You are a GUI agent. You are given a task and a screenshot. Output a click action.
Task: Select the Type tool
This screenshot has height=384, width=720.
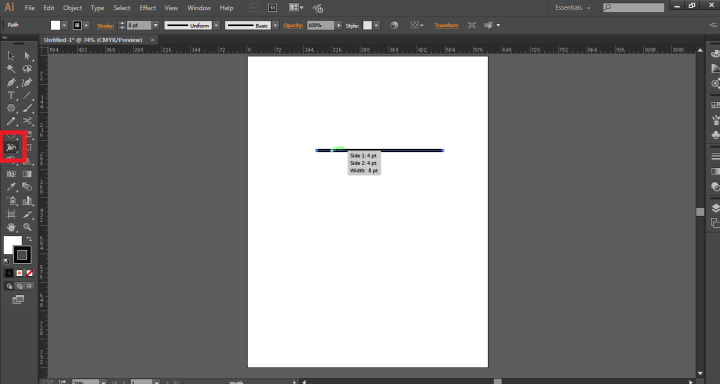pyautogui.click(x=11, y=96)
